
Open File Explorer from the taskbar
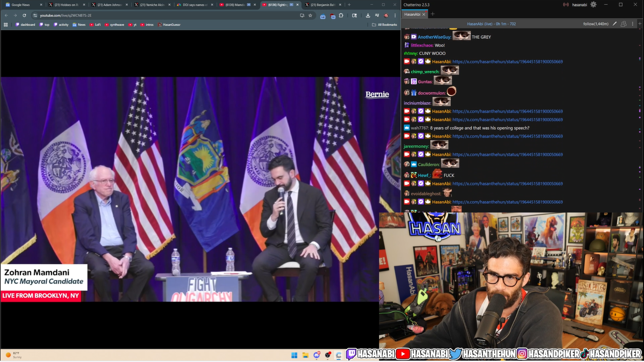click(x=306, y=355)
